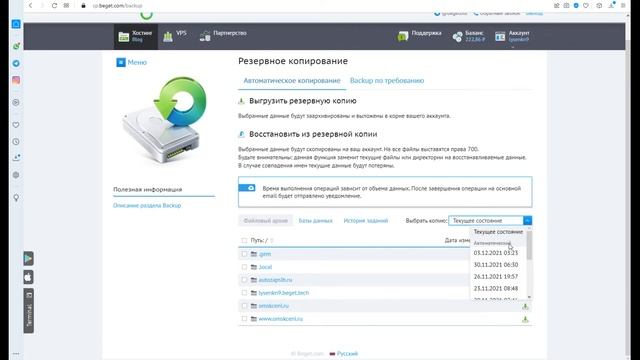
Task: Click the hard drive backup illustration
Action: [x=164, y=120]
